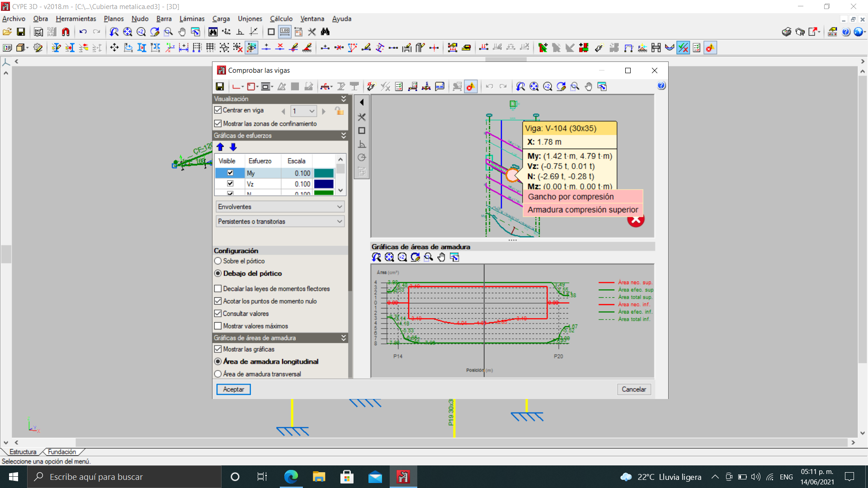The image size is (868, 488).
Task: Pan the armadura graph with the hand icon
Action: tap(441, 257)
